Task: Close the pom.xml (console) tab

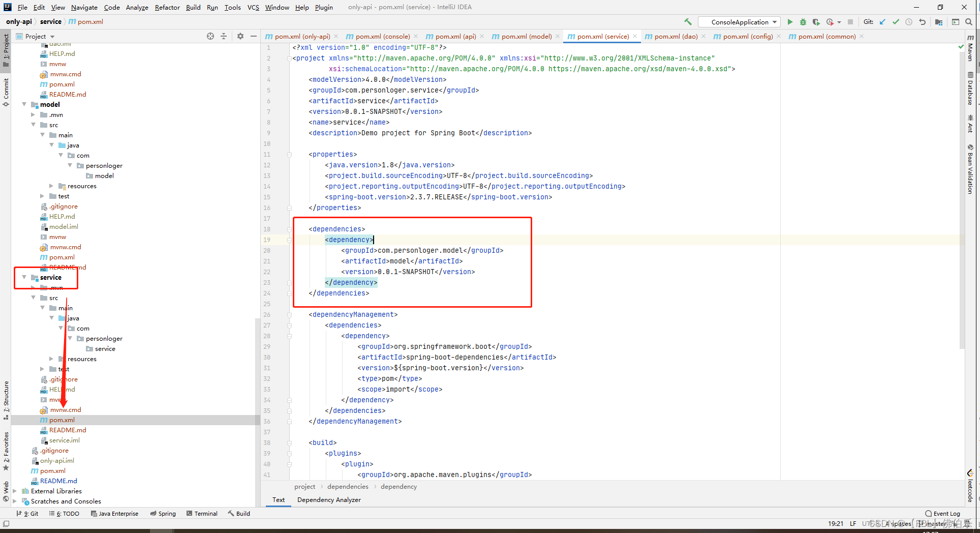Action: click(416, 36)
